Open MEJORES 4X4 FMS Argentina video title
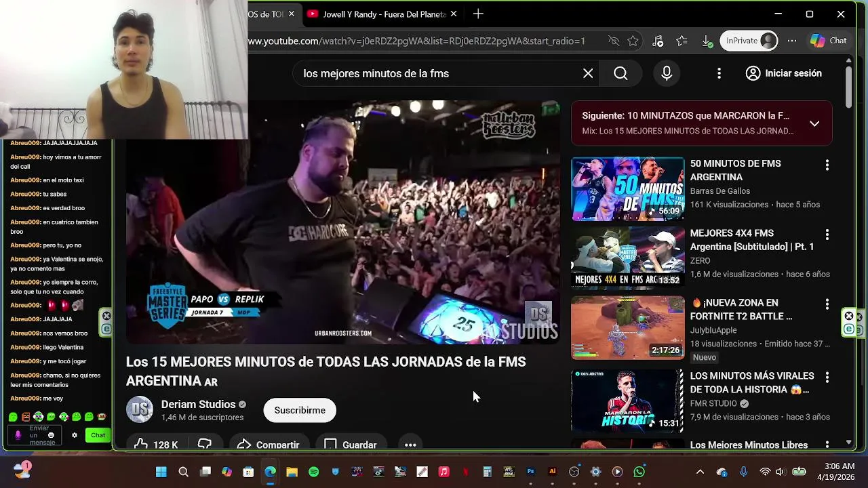The width and height of the screenshot is (868, 488). point(751,240)
